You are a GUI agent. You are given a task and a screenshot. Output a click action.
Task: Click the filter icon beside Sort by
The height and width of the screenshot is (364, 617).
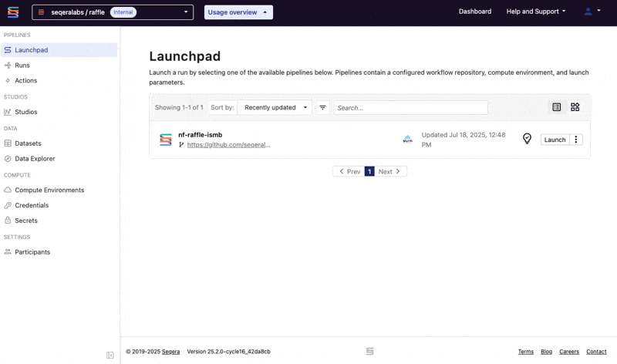point(322,108)
